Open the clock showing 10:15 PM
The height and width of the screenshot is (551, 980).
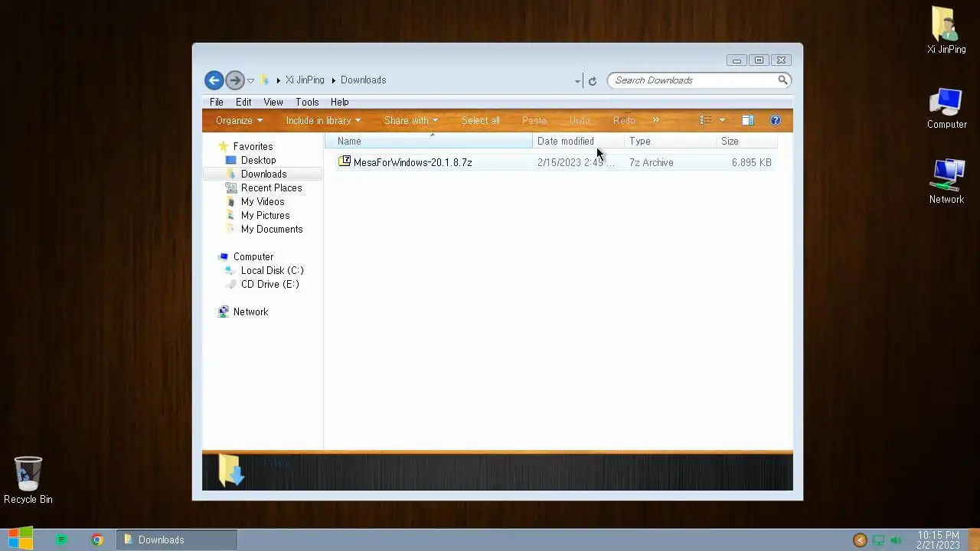tap(938, 540)
